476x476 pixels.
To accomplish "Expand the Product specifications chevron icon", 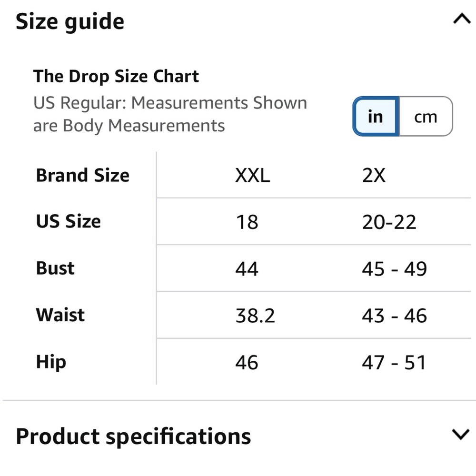I will click(x=460, y=435).
